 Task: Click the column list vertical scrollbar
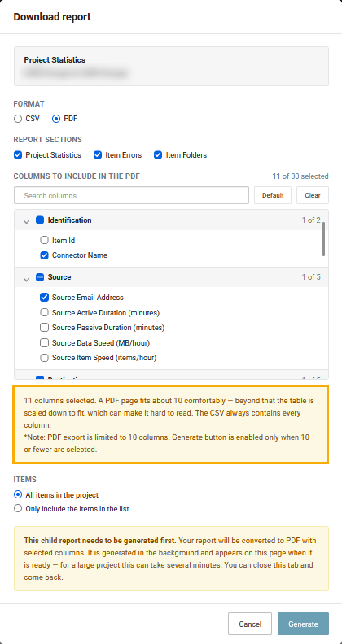click(324, 239)
